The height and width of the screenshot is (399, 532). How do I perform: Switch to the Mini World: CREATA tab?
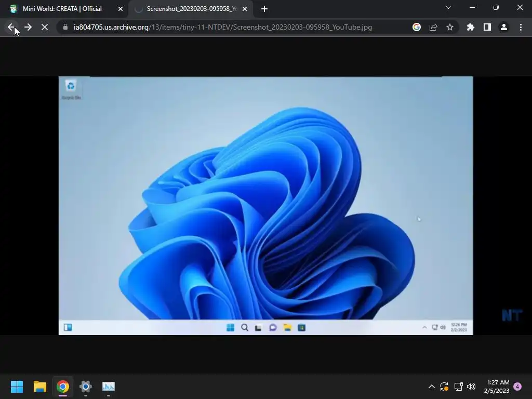pyautogui.click(x=64, y=9)
